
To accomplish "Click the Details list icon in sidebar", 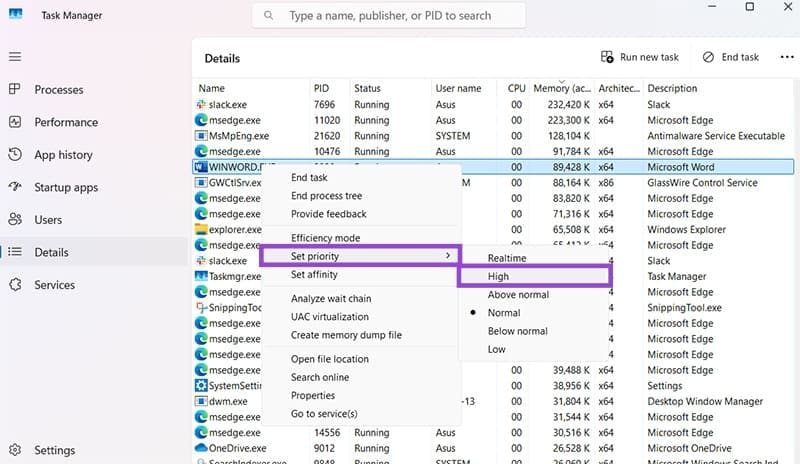I will pos(15,252).
